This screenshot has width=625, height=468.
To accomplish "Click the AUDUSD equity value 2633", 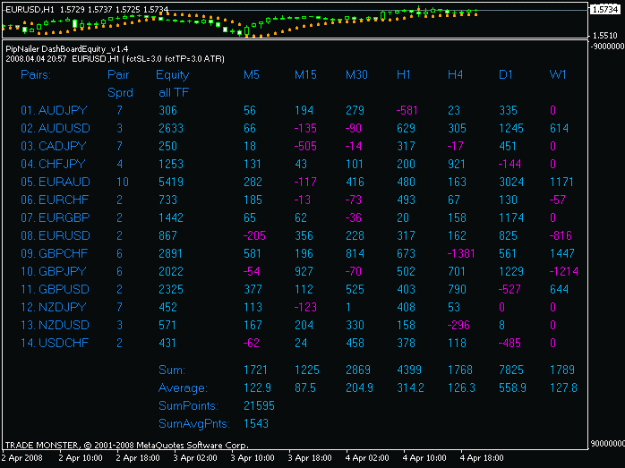I will pyautogui.click(x=171, y=128).
